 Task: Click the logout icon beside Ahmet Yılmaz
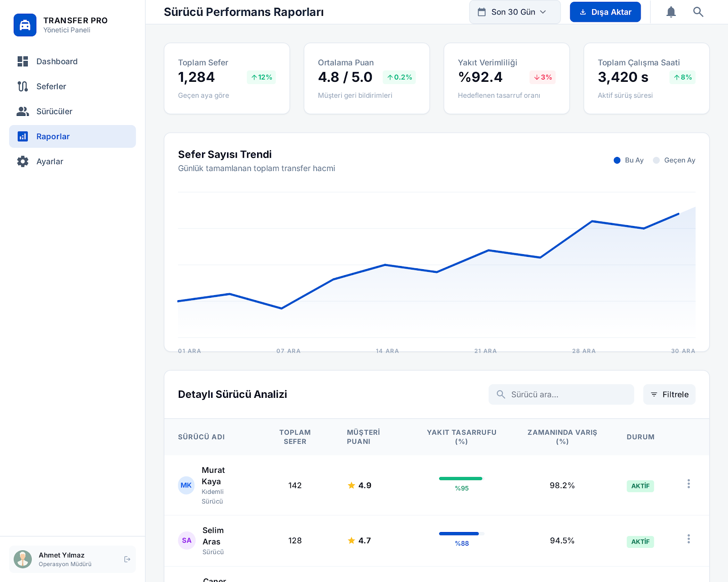(127, 559)
